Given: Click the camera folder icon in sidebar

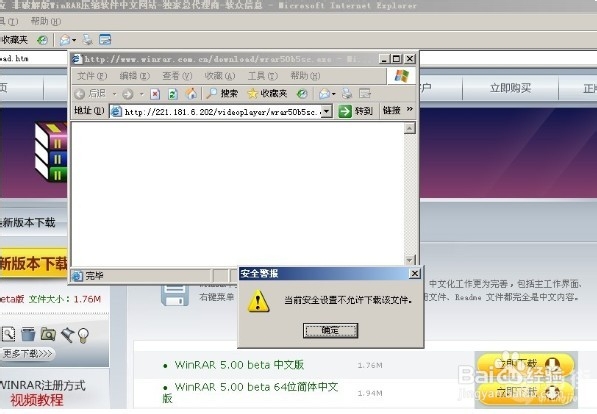Looking at the screenshot, I should click(x=48, y=334).
